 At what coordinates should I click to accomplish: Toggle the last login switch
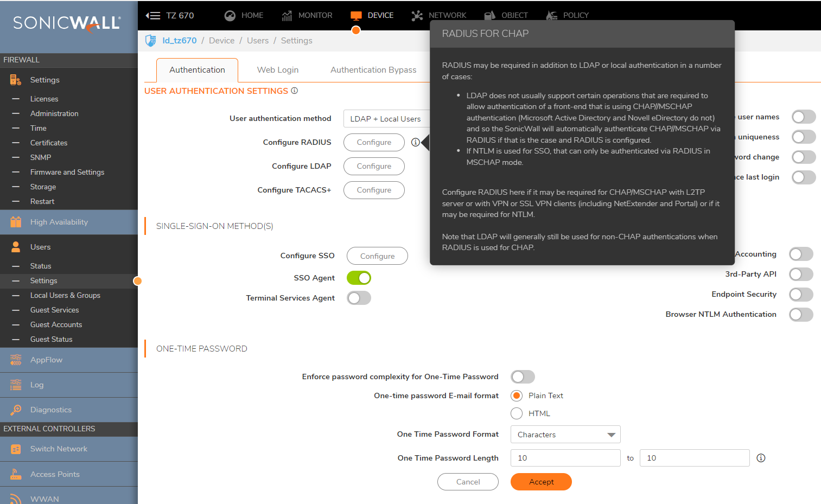[804, 177]
